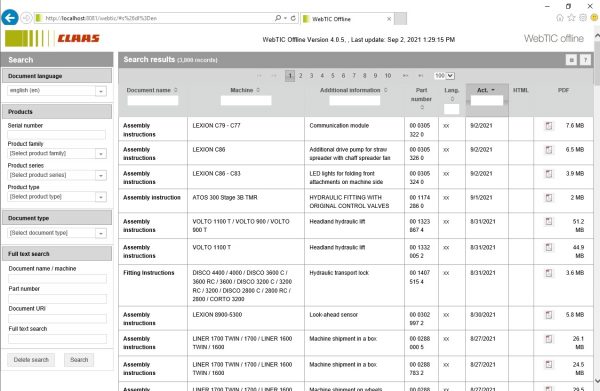Close the WebTIC Offline tab
Image resolution: width=600 pixels, height=391 pixels.
pos(389,19)
